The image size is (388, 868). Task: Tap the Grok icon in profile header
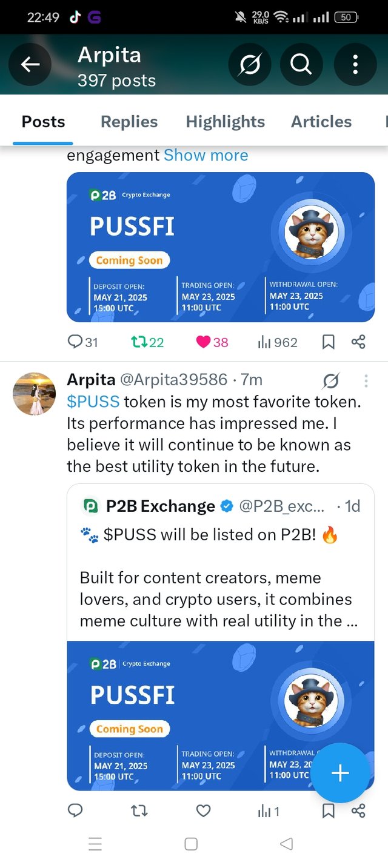[250, 64]
